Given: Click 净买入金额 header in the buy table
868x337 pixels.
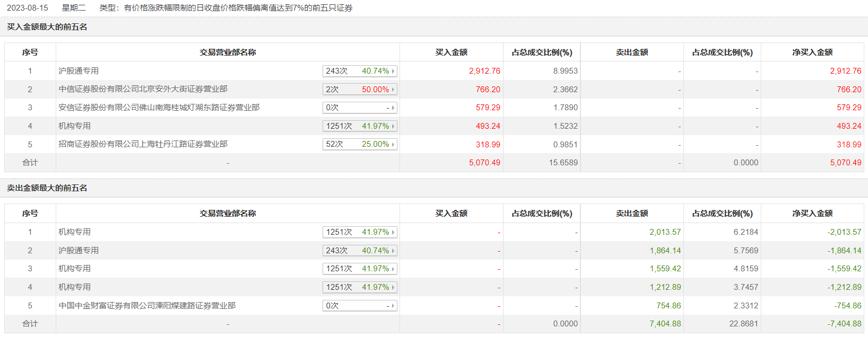Looking at the screenshot, I should coord(812,52).
